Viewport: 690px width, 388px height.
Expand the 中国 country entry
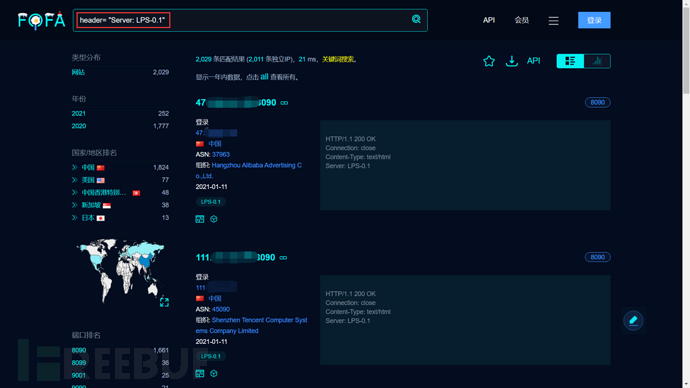pos(74,168)
